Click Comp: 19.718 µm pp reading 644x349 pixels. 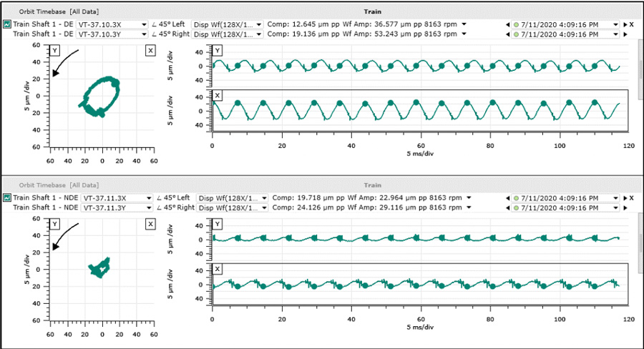308,197
